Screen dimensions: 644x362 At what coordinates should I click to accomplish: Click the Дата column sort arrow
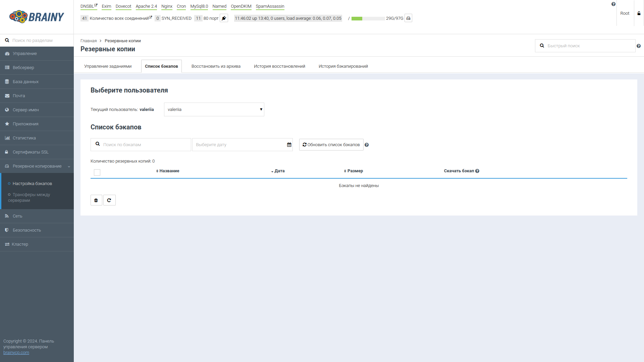click(272, 171)
